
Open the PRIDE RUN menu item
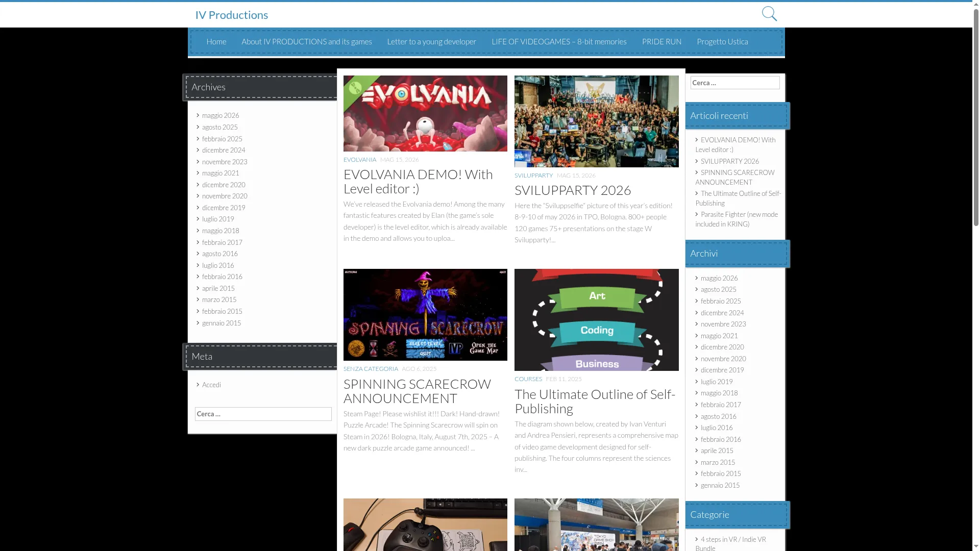[661, 41]
